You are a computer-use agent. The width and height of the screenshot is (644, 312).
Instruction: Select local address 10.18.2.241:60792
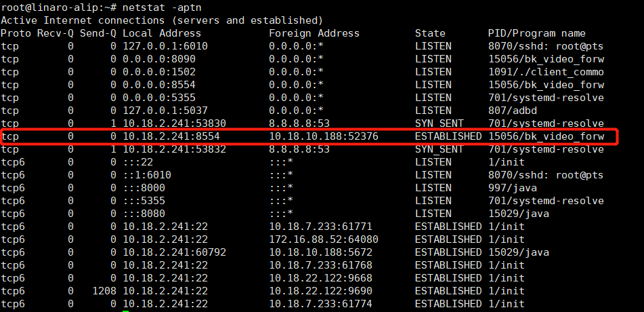[174, 252]
